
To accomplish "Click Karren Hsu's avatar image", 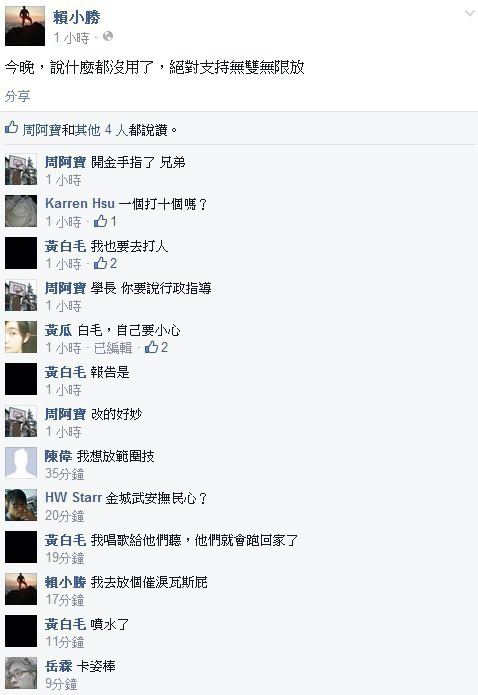I will click(21, 211).
